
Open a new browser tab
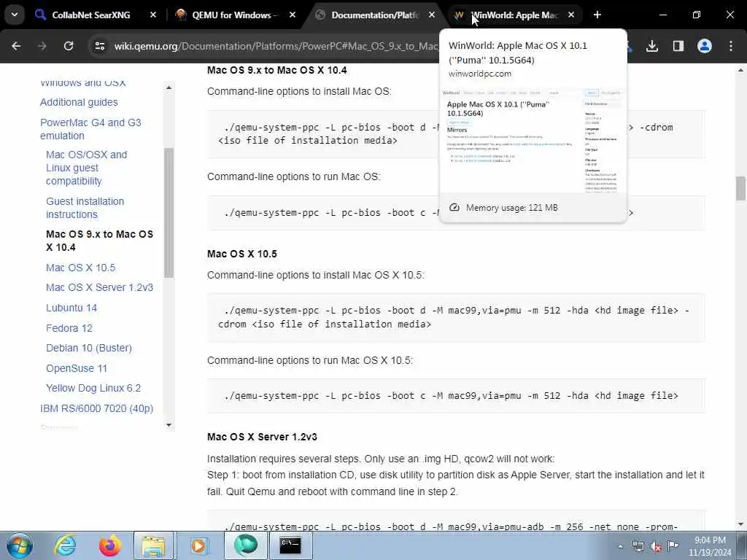pos(597,15)
